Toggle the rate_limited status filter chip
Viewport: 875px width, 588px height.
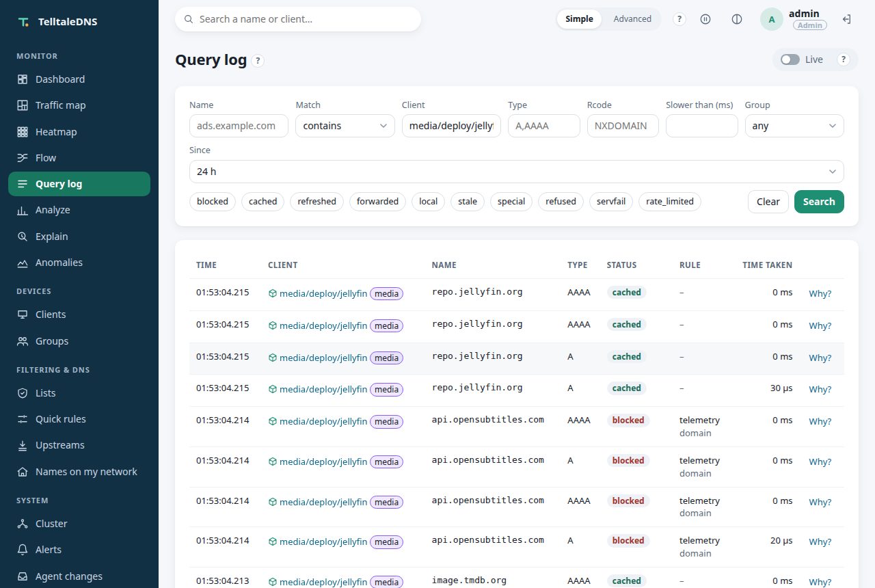click(670, 202)
